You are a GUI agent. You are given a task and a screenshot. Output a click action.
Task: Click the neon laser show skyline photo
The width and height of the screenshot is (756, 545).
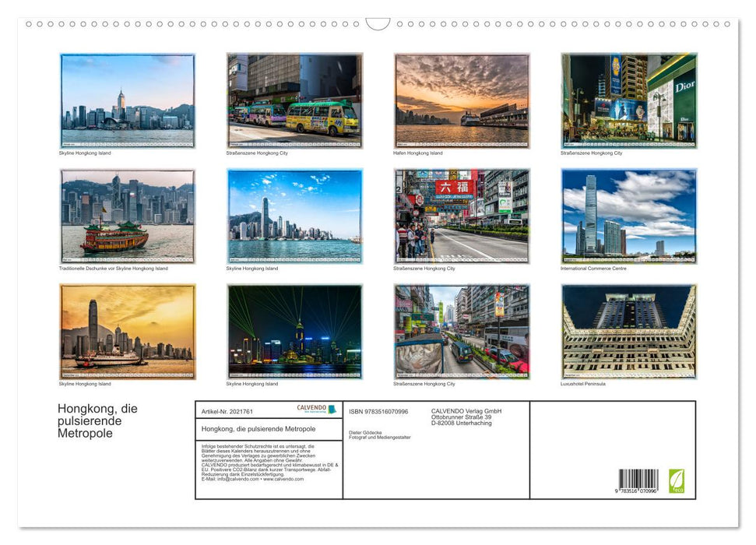click(295, 332)
